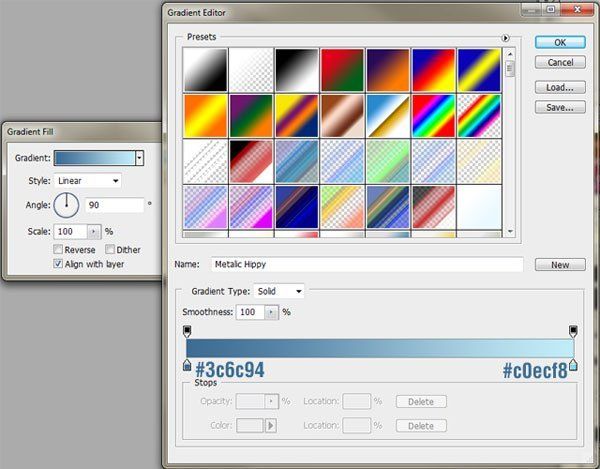Viewport: 600px width, 469px height.
Task: Click the Load... button
Action: (560, 88)
